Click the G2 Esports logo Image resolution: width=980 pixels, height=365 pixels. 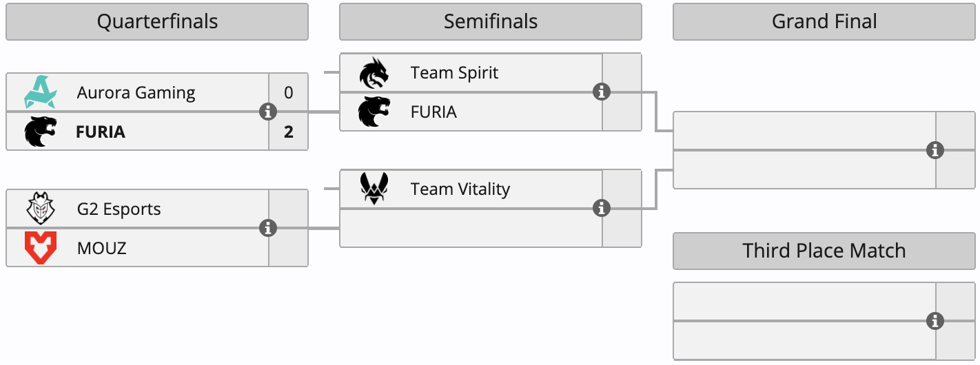click(x=41, y=209)
